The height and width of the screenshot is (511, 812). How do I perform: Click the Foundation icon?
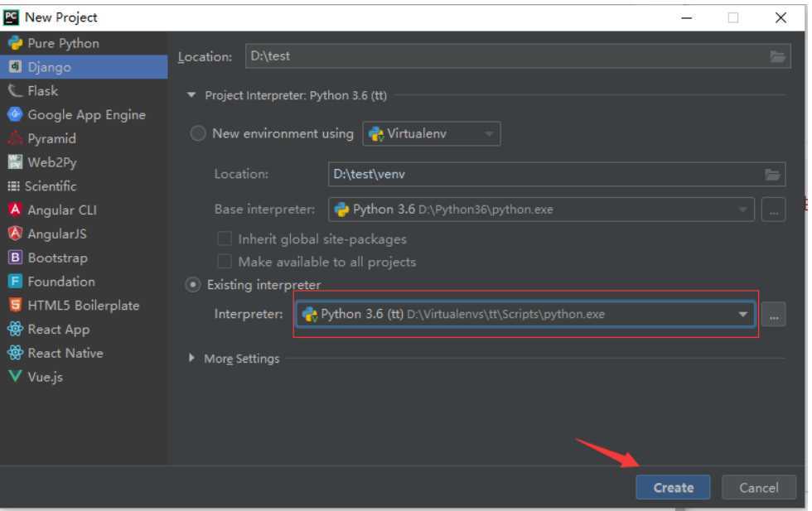(15, 281)
